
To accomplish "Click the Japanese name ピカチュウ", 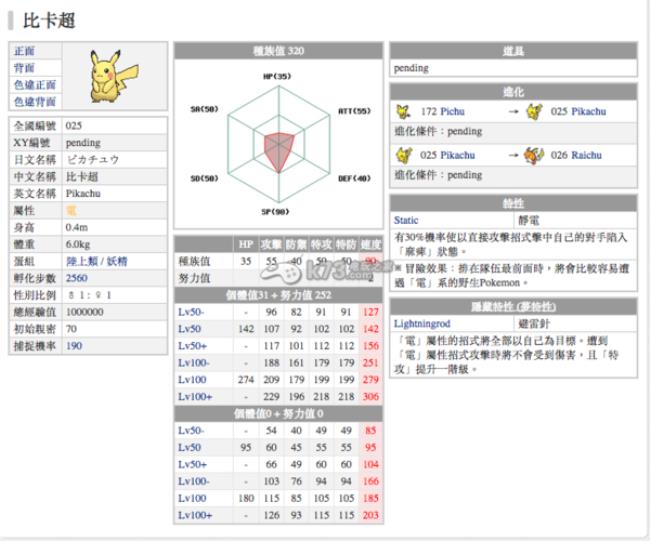I will [92, 160].
